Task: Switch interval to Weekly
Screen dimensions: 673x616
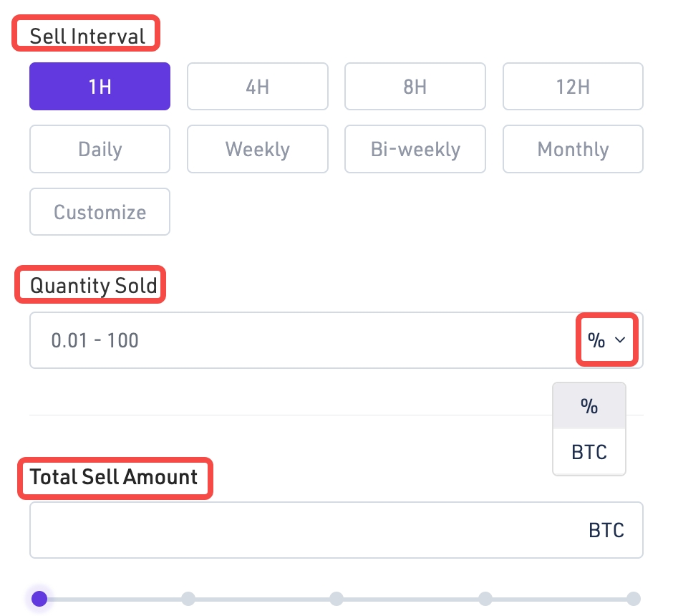Action: (x=258, y=149)
